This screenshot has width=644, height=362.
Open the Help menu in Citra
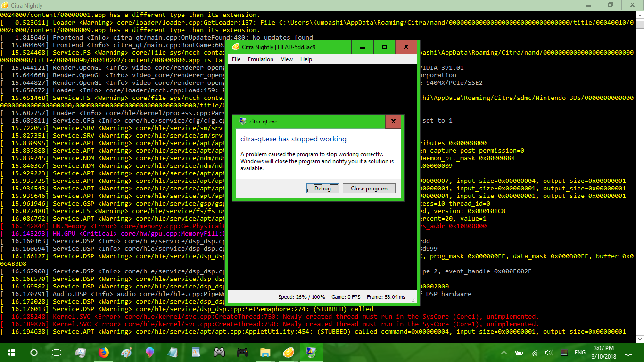(x=306, y=59)
